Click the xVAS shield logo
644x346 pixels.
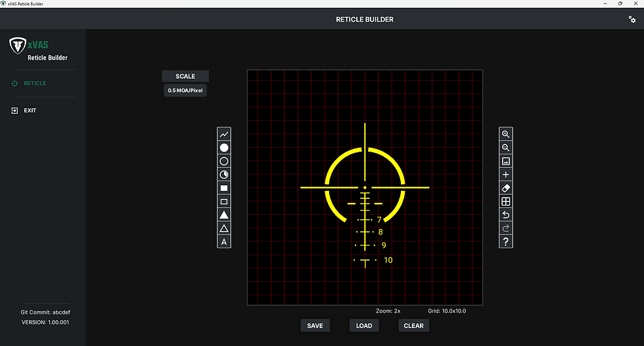click(x=18, y=45)
